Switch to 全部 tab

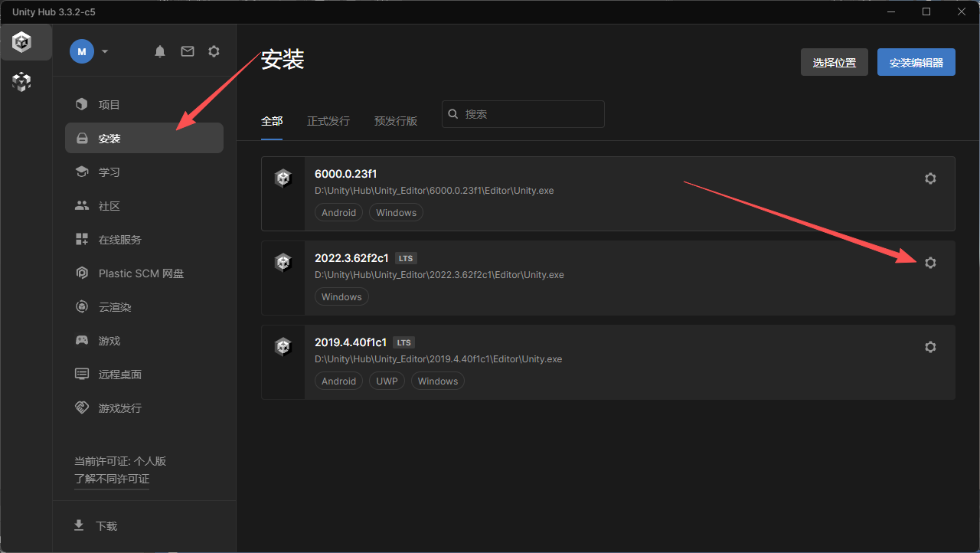[x=272, y=121]
